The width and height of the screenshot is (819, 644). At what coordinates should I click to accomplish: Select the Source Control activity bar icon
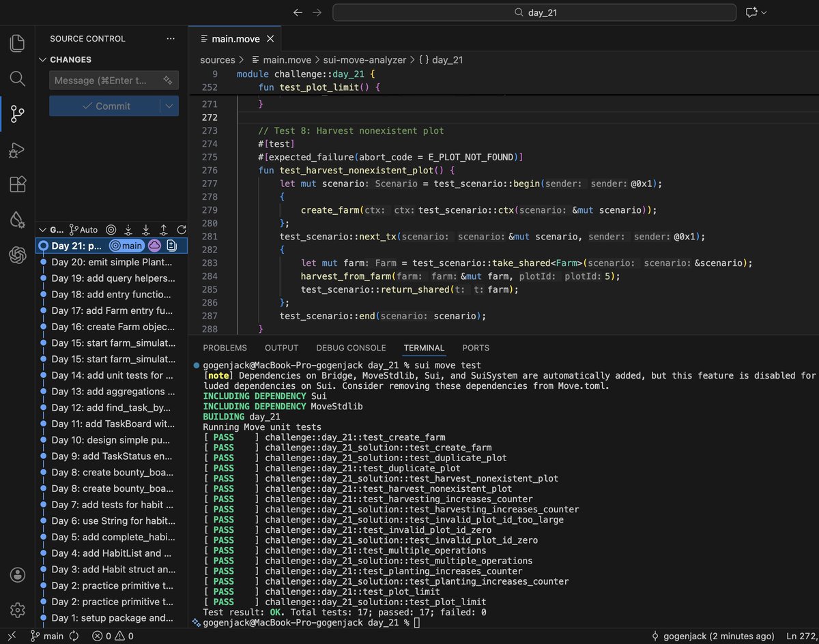pyautogui.click(x=18, y=114)
